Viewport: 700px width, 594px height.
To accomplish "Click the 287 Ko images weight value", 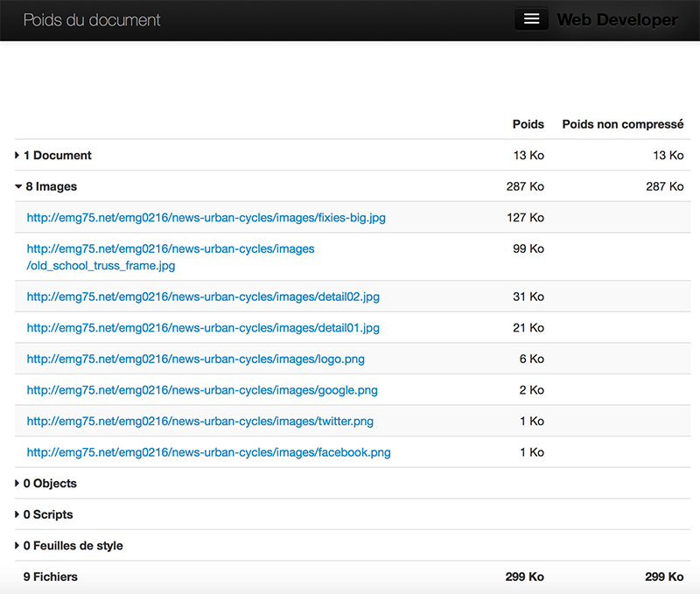I will [x=525, y=186].
